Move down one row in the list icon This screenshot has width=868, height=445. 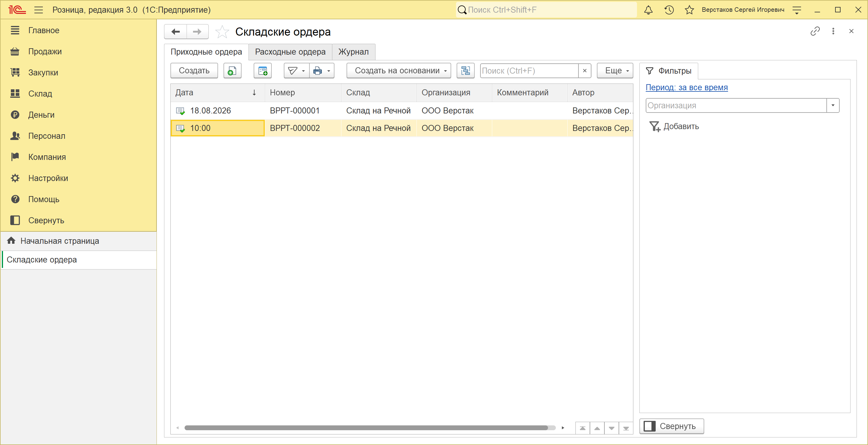pos(612,428)
